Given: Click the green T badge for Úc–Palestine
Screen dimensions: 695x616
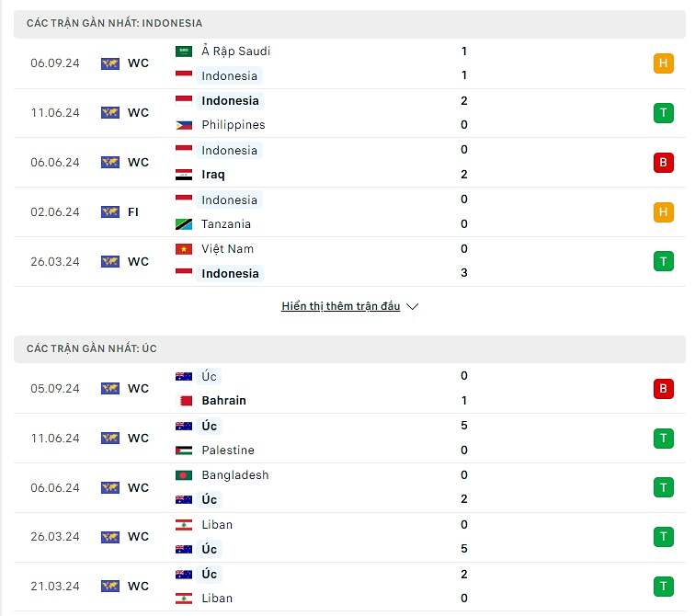Looking at the screenshot, I should [663, 439].
